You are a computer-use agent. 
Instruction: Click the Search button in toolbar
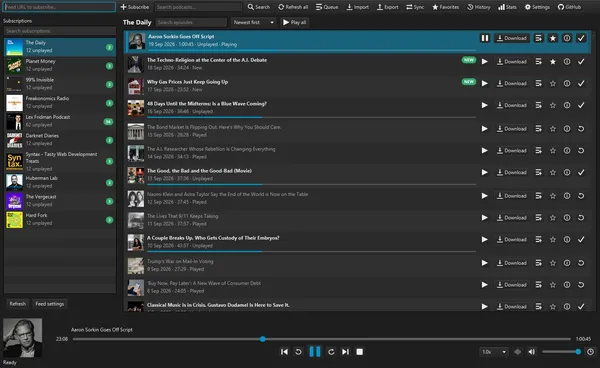(258, 7)
